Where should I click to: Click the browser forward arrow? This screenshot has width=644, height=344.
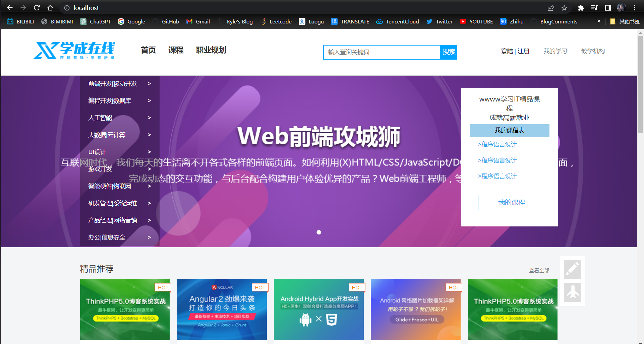pyautogui.click(x=23, y=8)
